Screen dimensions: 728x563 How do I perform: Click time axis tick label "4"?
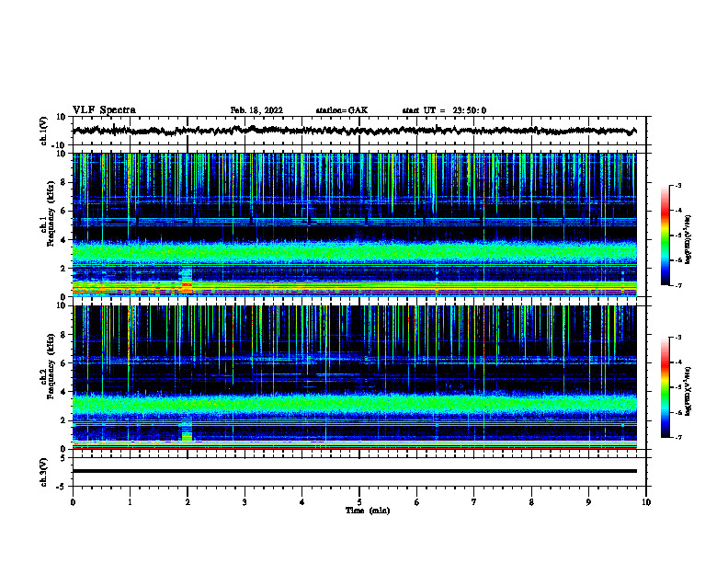pyautogui.click(x=302, y=502)
